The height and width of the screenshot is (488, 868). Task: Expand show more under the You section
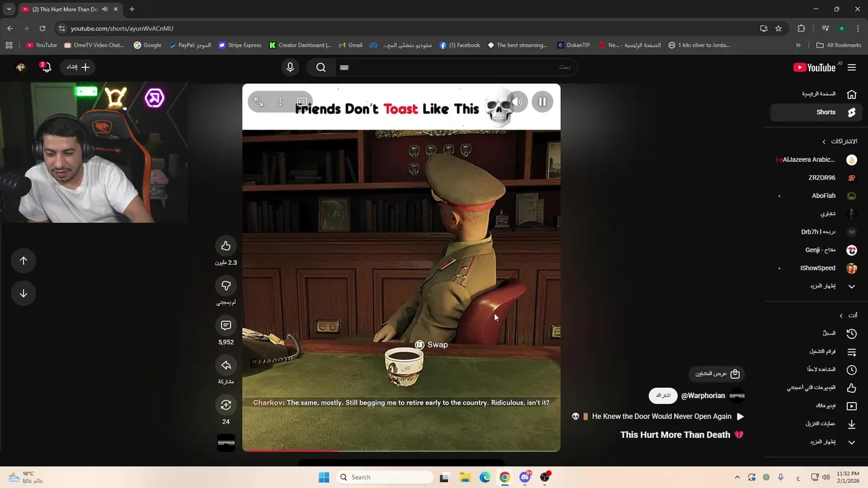pos(816,442)
